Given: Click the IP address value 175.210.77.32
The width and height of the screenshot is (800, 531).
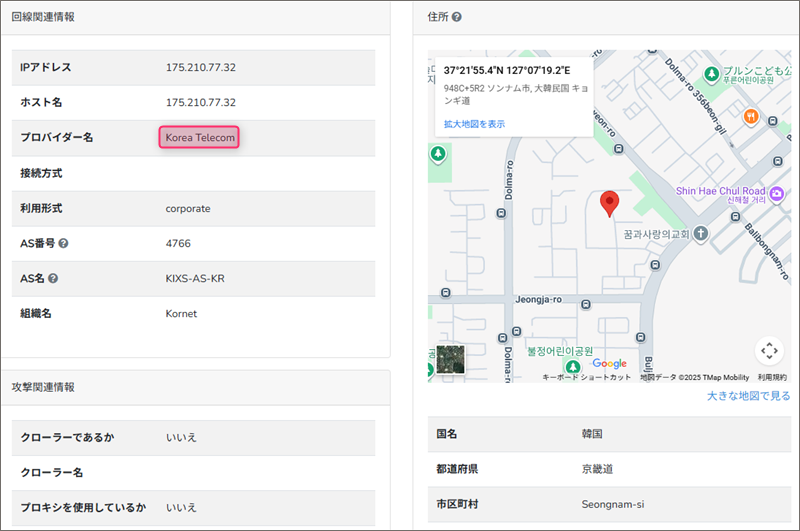Looking at the screenshot, I should click(x=200, y=67).
